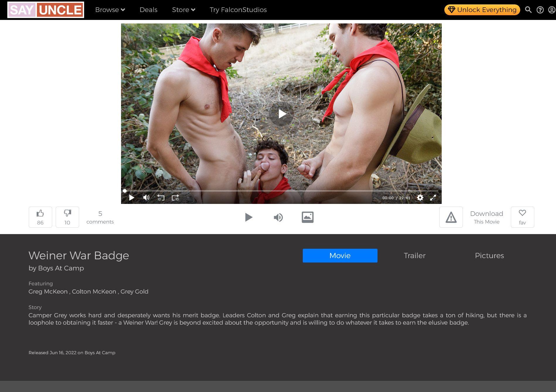Mute audio using the player's volume icon

click(x=146, y=198)
